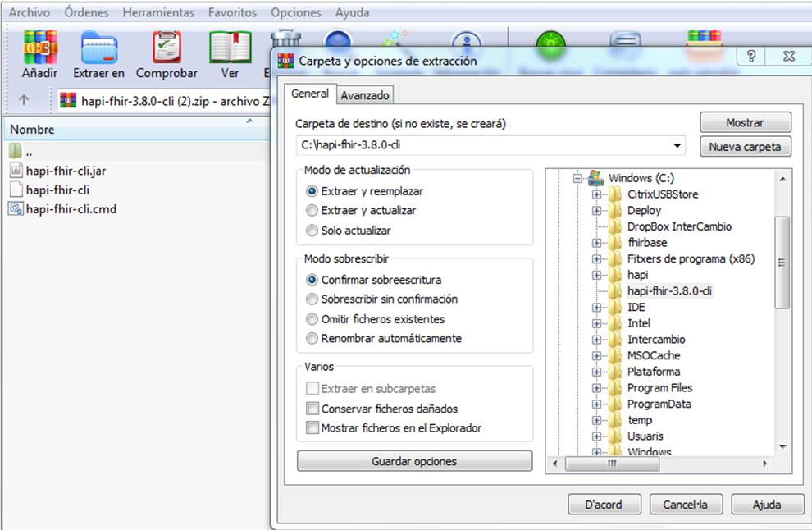Image resolution: width=812 pixels, height=530 pixels.
Task: Select the Extraer y actualizar radio option
Action: pos(312,211)
